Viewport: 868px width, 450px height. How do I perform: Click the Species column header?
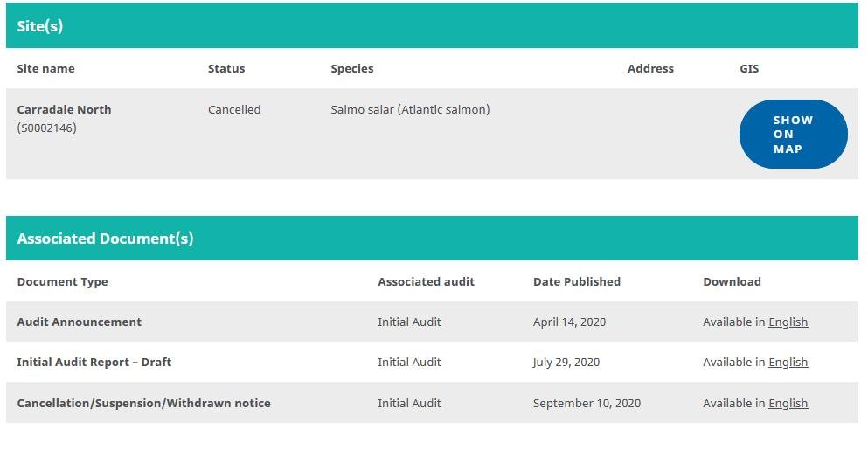(351, 69)
